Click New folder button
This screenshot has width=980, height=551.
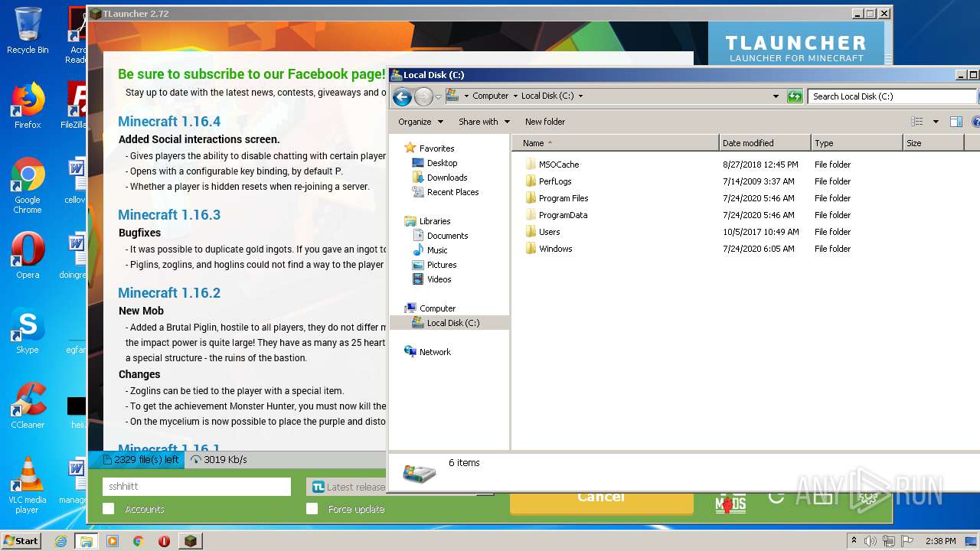pos(545,122)
